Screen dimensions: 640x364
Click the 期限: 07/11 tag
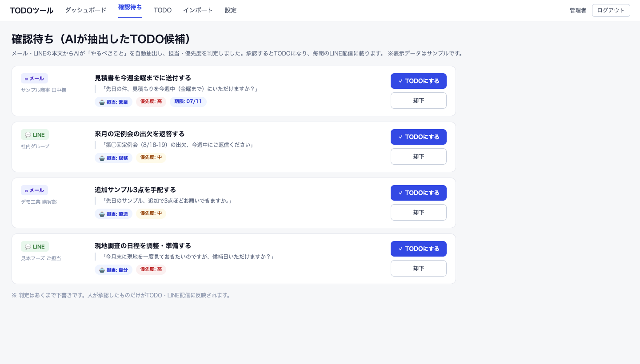(188, 102)
